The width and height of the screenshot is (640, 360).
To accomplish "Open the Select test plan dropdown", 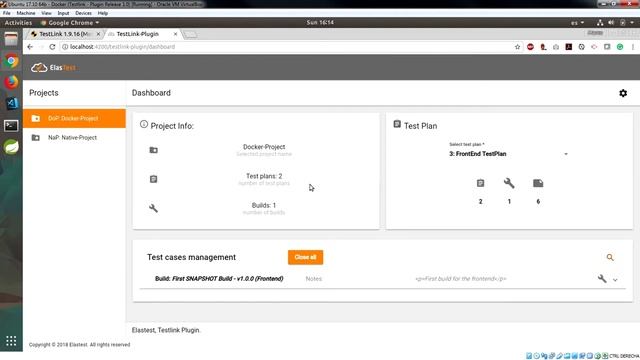I will pyautogui.click(x=508, y=154).
